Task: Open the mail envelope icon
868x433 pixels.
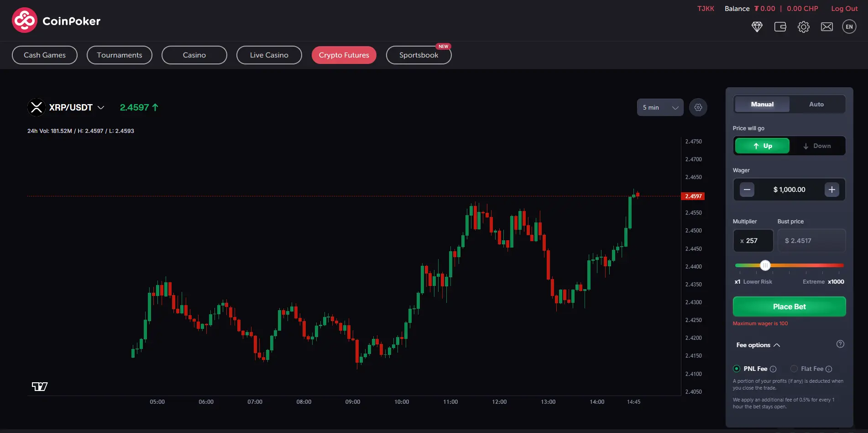Action: (x=826, y=26)
